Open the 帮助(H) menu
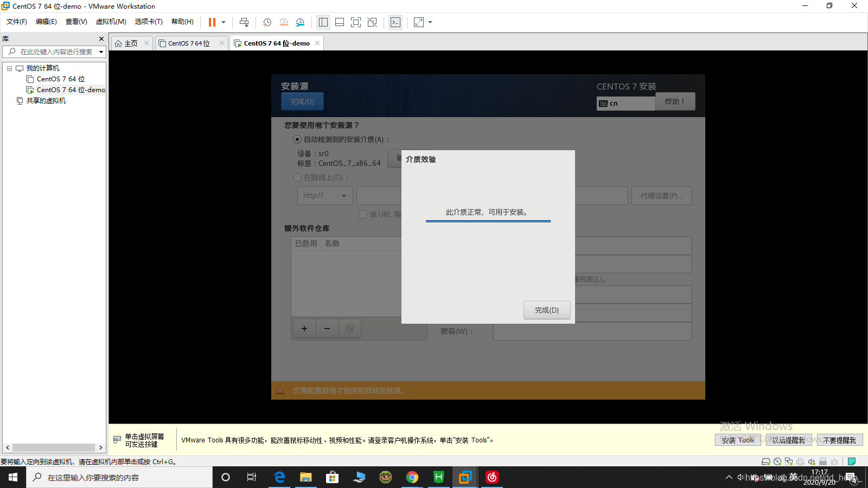The width and height of the screenshot is (868, 488). (x=182, y=22)
